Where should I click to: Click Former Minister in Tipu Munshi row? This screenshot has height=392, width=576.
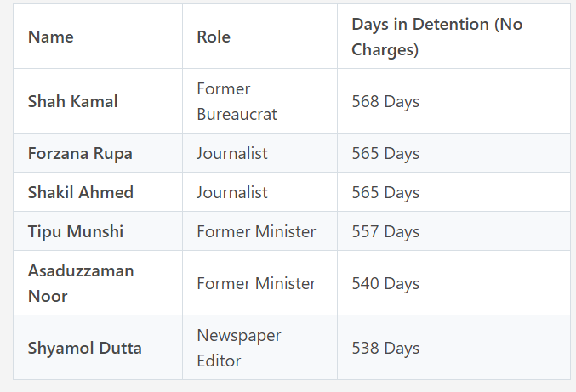pyautogui.click(x=256, y=231)
